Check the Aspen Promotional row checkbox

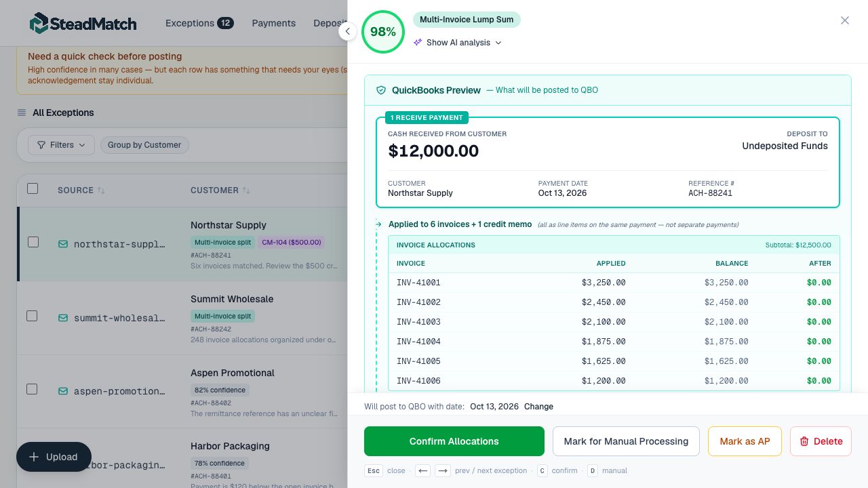[x=32, y=389]
